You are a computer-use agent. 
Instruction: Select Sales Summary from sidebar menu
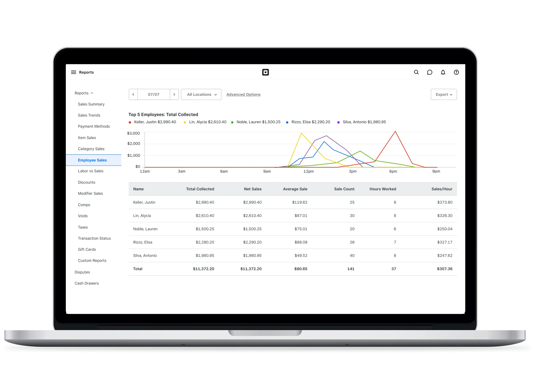click(92, 104)
